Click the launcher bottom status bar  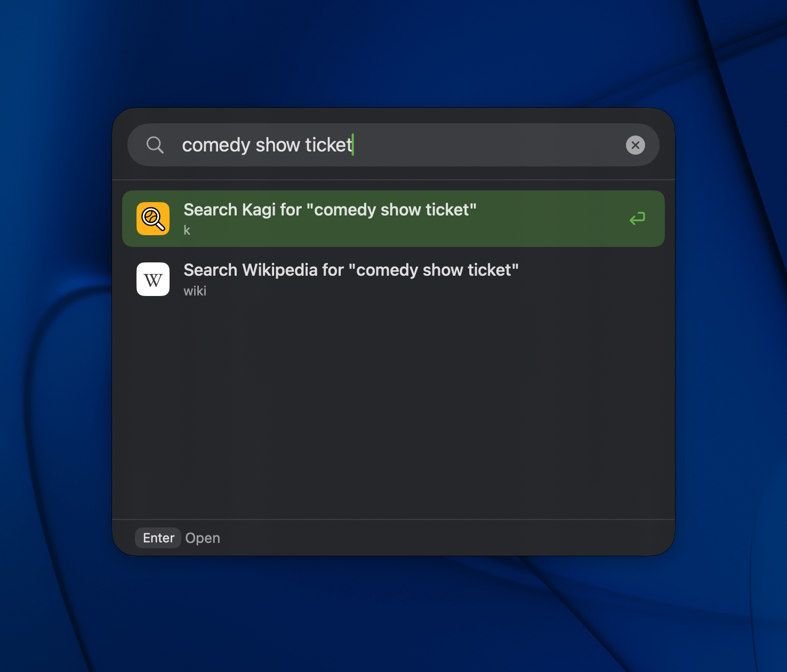(394, 538)
